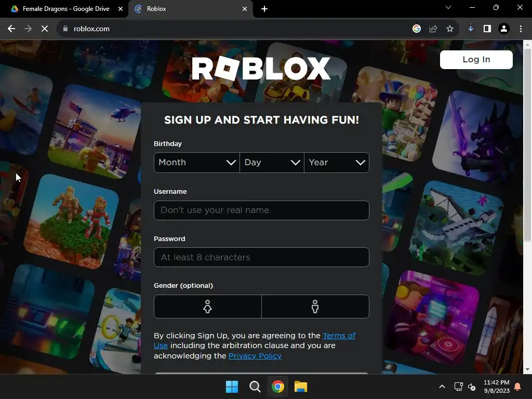Show hidden system tray icons
Screen dimensions: 532x399
[442, 387]
